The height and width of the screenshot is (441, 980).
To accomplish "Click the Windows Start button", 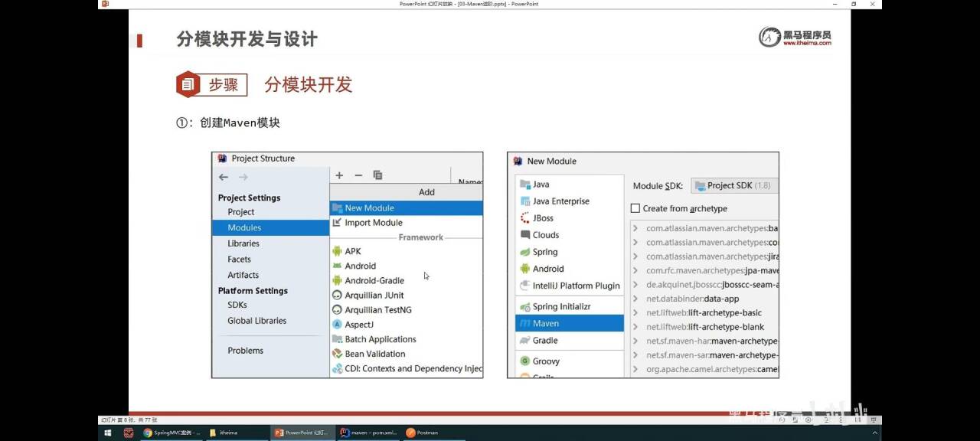I will click(108, 433).
